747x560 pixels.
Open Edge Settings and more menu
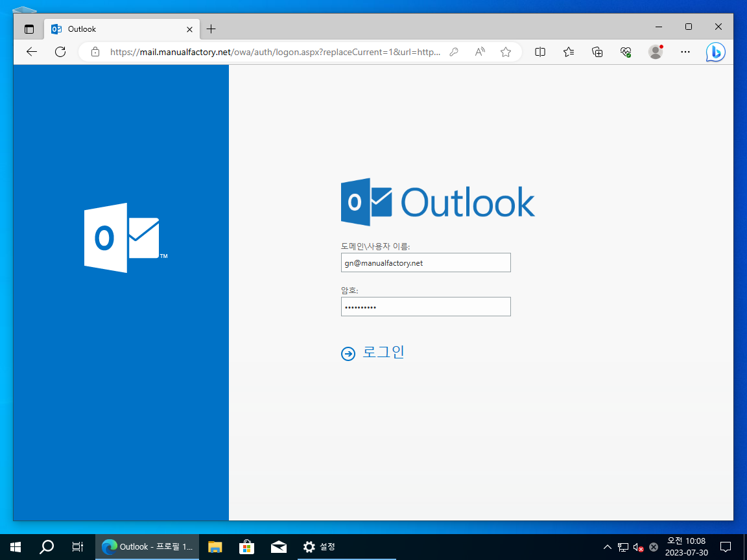point(685,52)
